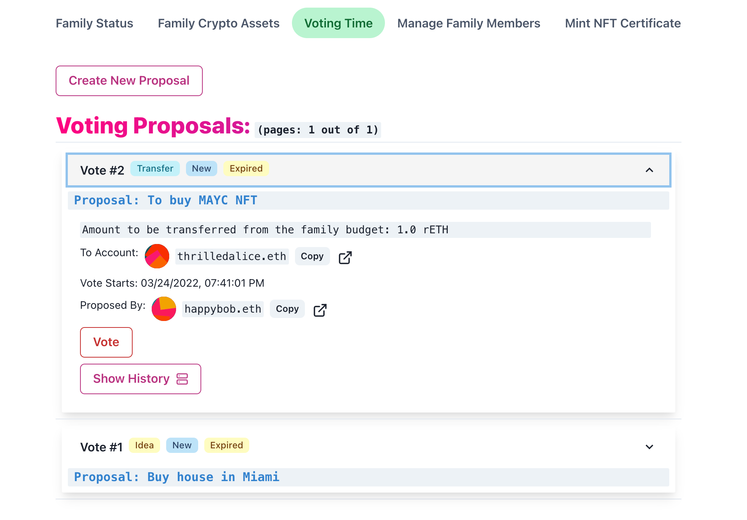Open the Family Crypto Assets tab
The height and width of the screenshot is (520, 747).
(x=219, y=23)
